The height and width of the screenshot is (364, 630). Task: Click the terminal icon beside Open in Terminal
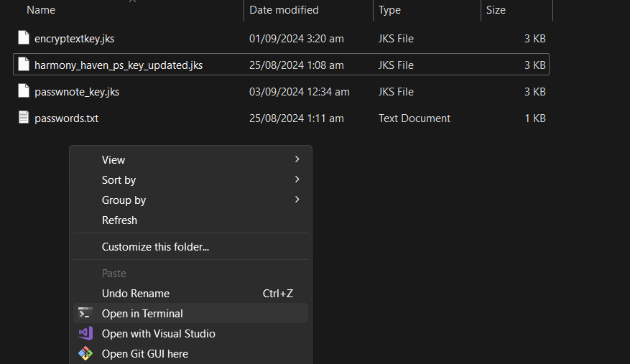click(85, 313)
